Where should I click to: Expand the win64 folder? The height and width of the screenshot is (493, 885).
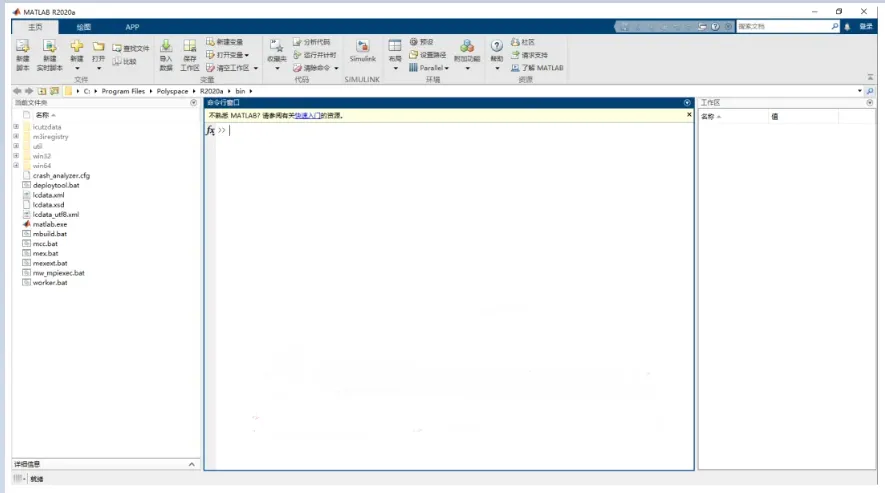(x=16, y=165)
